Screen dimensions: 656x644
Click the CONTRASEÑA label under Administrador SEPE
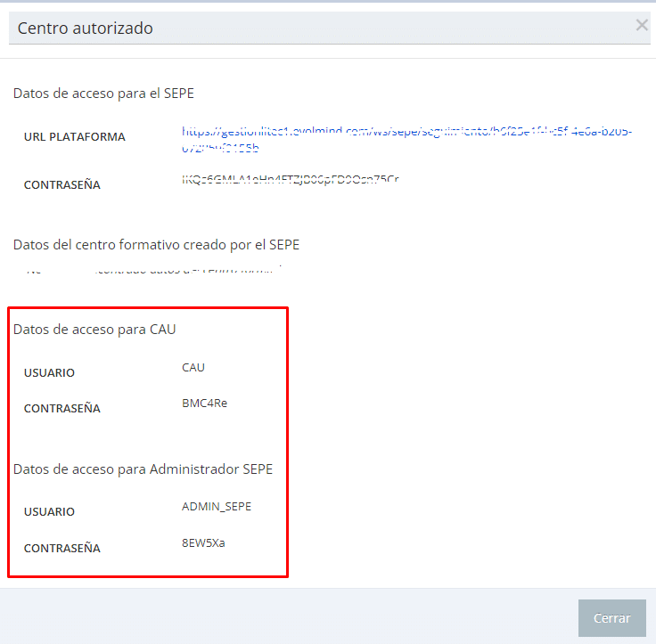62,548
